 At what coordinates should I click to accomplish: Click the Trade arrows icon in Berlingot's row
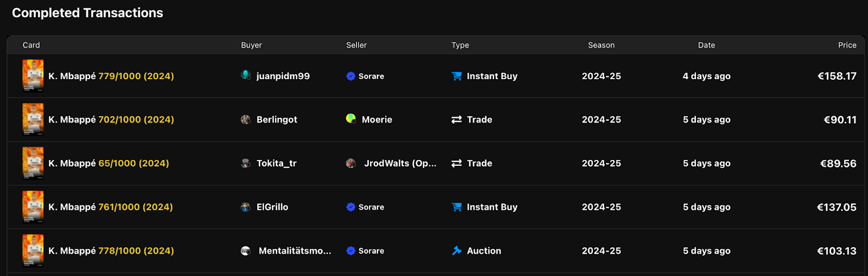click(x=457, y=119)
